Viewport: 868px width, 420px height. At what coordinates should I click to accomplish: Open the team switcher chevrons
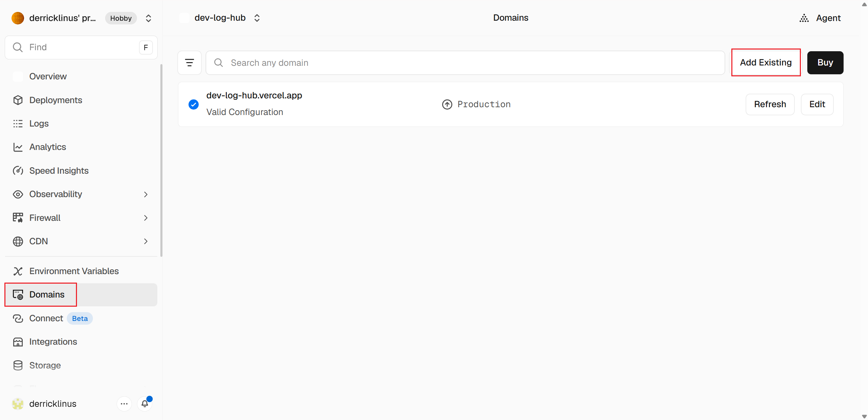click(x=148, y=18)
